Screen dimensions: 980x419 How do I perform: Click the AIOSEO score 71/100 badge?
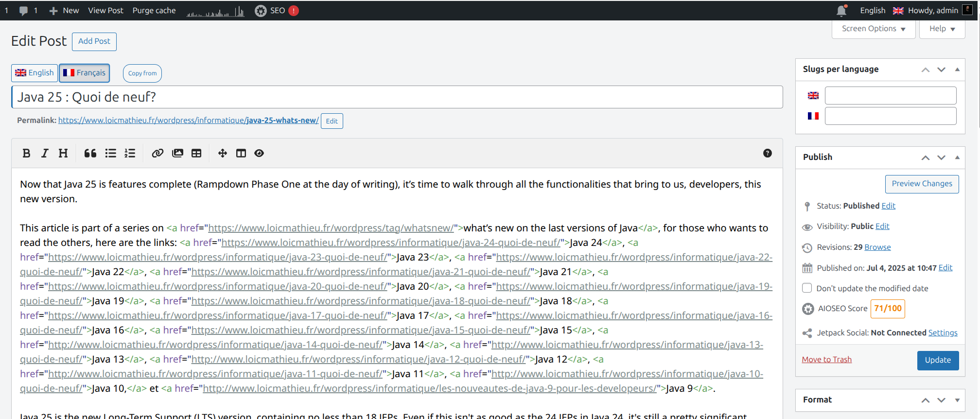[888, 309]
